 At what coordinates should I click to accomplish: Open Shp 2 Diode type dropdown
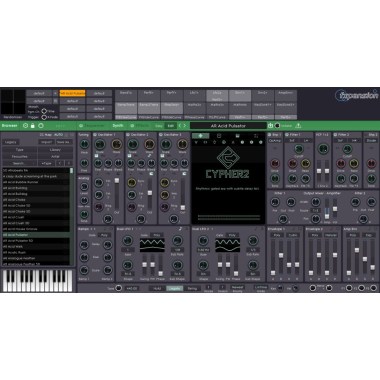[371, 141]
